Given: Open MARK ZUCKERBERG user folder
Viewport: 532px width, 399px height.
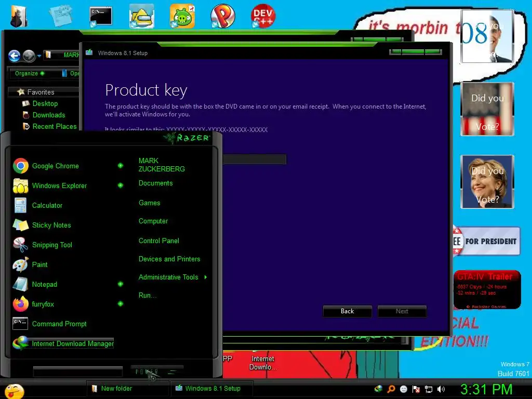Looking at the screenshot, I should point(162,165).
